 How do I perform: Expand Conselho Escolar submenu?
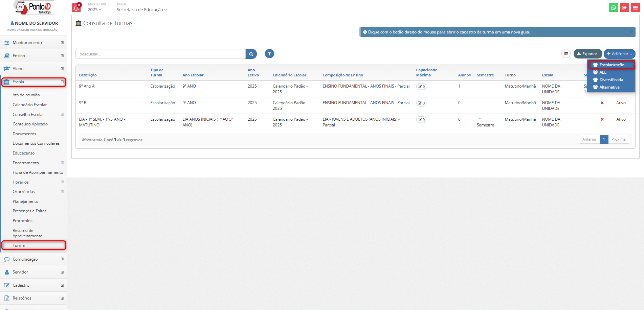click(62, 114)
